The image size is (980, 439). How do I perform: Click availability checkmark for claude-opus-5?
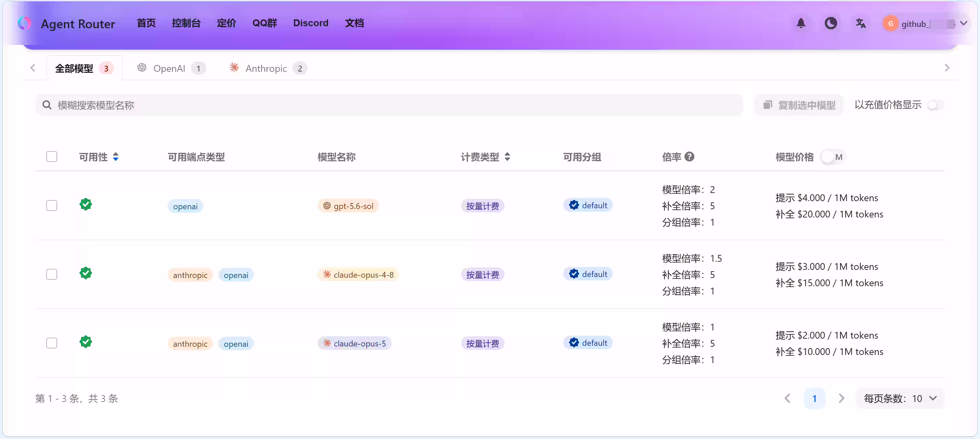pos(86,342)
